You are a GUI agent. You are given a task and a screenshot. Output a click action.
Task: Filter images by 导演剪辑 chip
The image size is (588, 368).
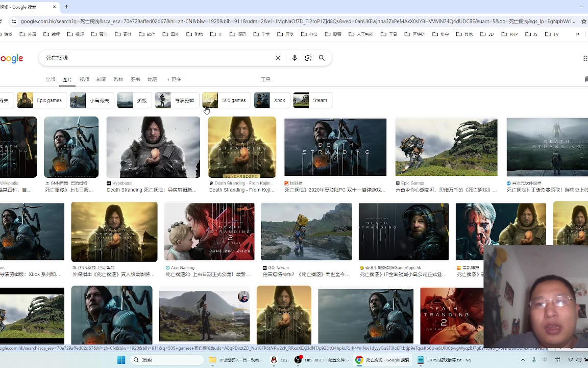(x=177, y=100)
